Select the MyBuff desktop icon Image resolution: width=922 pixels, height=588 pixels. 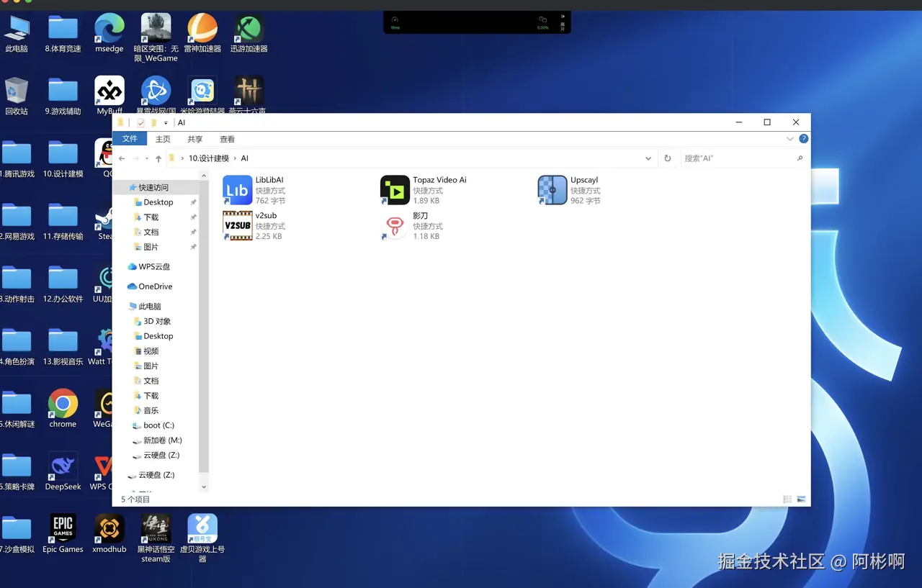pyautogui.click(x=109, y=96)
